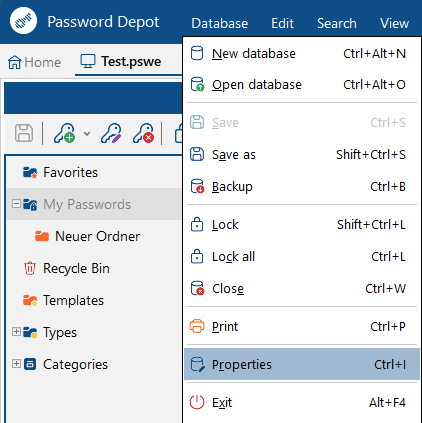
Task: Choose Close to close the database
Action: (301, 289)
